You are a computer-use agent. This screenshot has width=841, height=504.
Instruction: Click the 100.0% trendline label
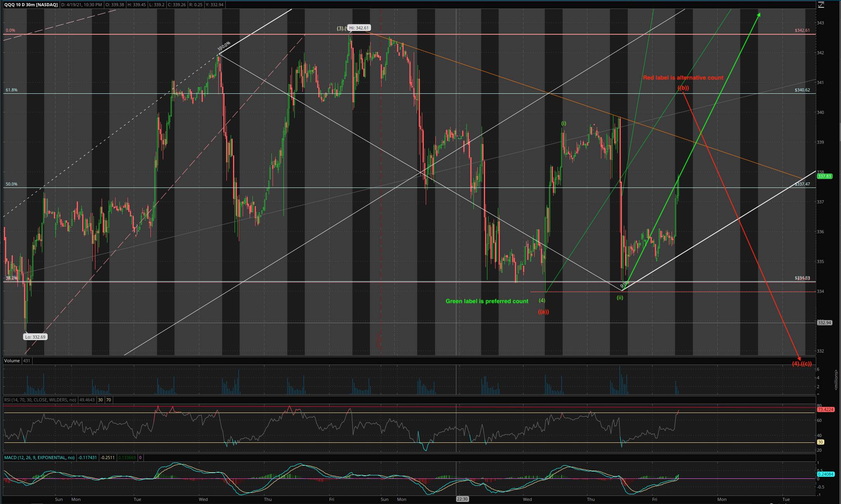pos(224,46)
